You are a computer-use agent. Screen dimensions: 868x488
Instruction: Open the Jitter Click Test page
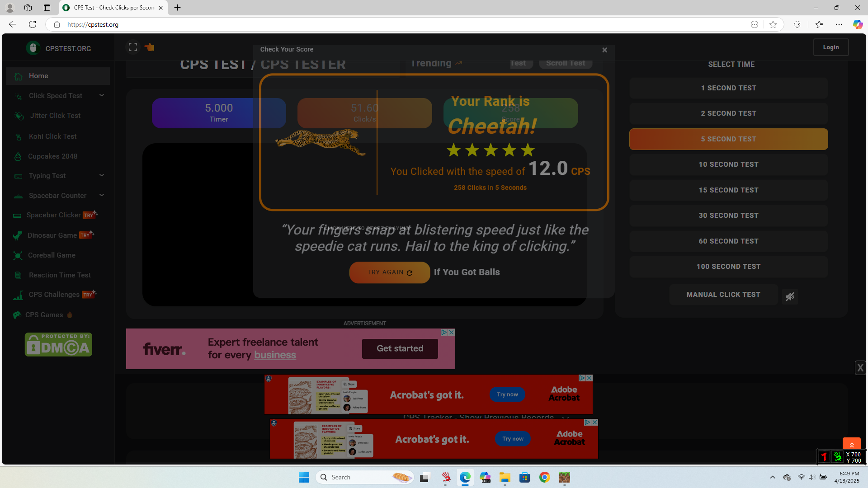pyautogui.click(x=55, y=116)
